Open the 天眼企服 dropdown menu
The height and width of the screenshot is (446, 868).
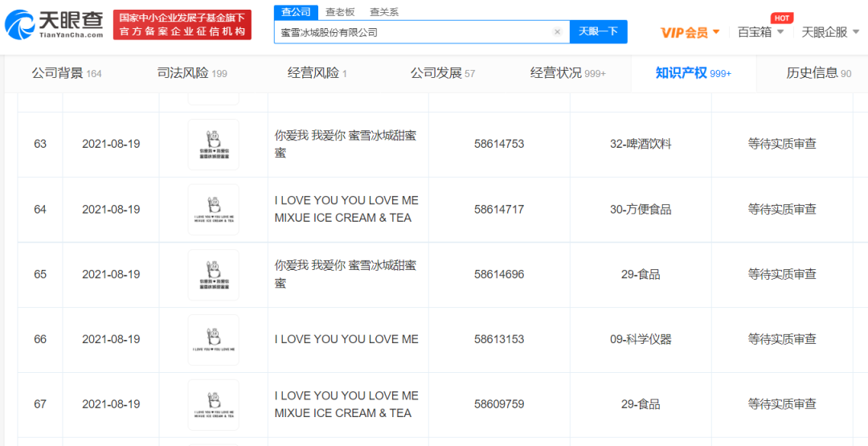(x=829, y=32)
